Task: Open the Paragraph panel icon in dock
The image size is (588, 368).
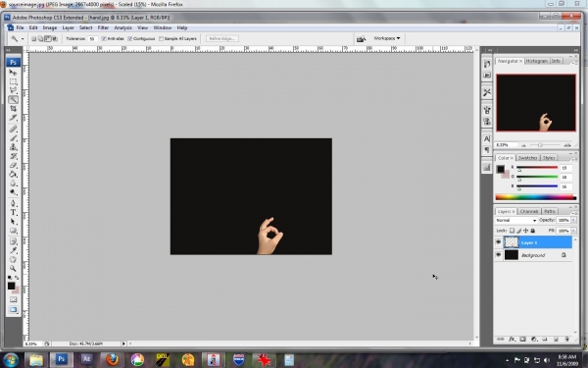Action: [487, 149]
